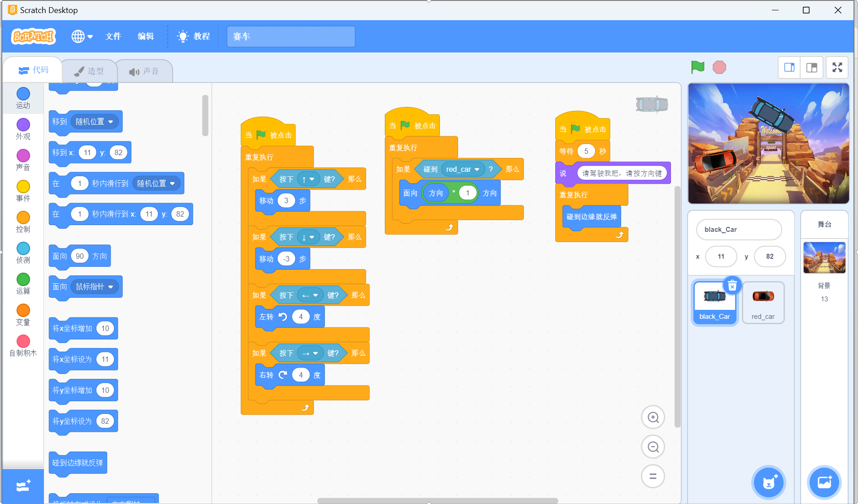The image size is (858, 504).
Task: Select the stage backdrop thumbnail
Action: [824, 258]
